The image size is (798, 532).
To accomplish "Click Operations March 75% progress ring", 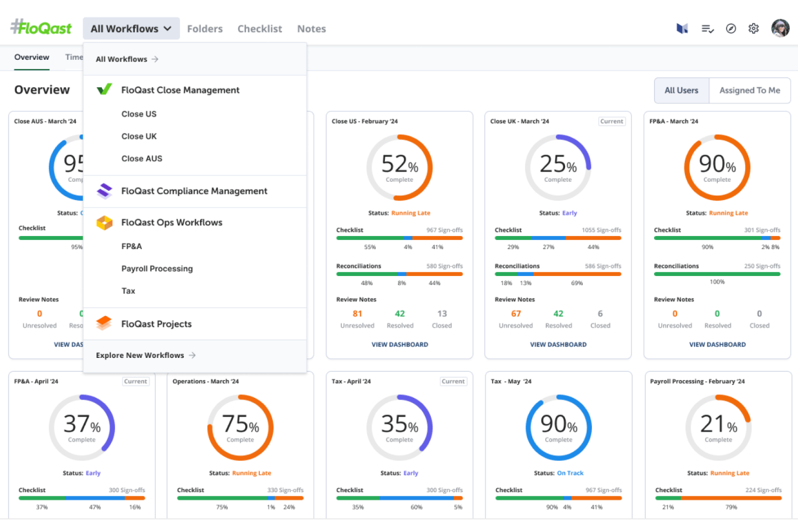I will pyautogui.click(x=240, y=427).
